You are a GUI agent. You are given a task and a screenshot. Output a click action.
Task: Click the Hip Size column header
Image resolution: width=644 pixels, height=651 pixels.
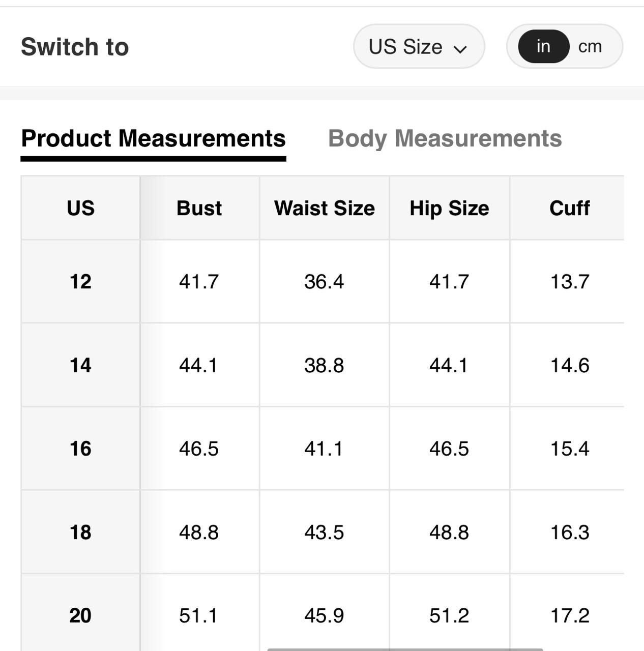pyautogui.click(x=449, y=208)
